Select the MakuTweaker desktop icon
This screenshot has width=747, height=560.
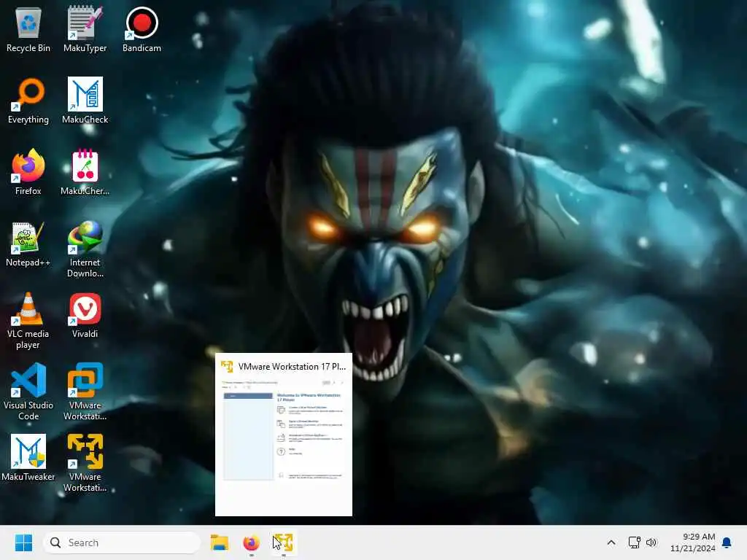point(28,458)
